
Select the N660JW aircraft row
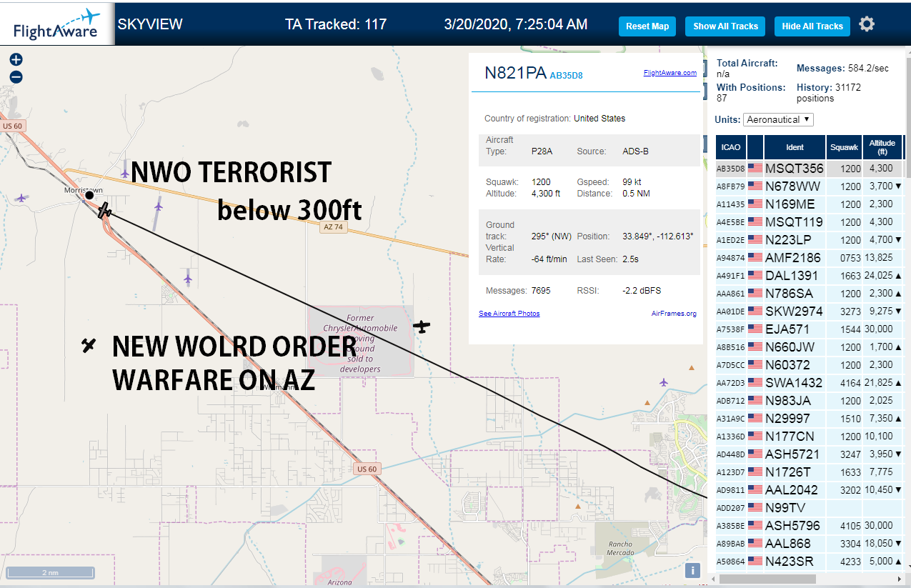pos(809,347)
